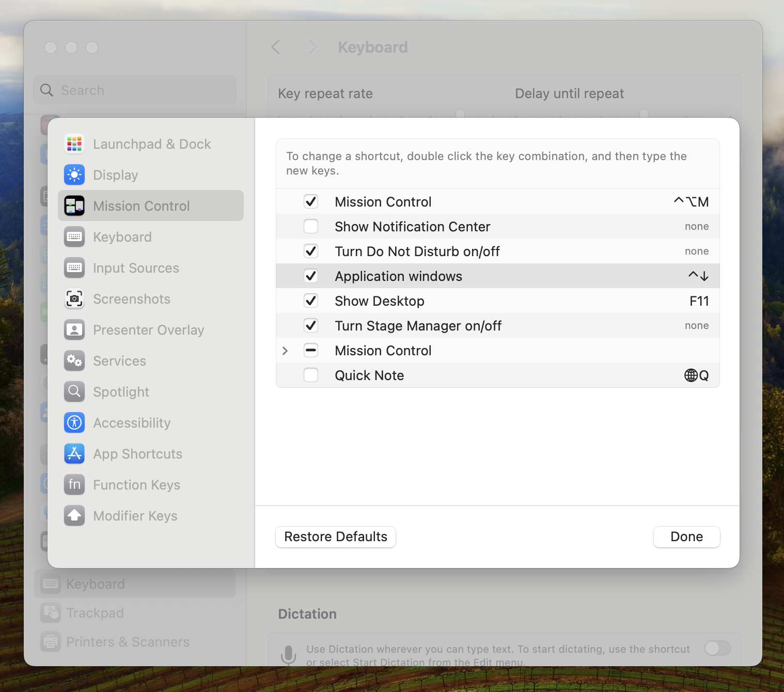Viewport: 784px width, 692px height.
Task: Click the Settings Search field
Action: click(x=135, y=90)
